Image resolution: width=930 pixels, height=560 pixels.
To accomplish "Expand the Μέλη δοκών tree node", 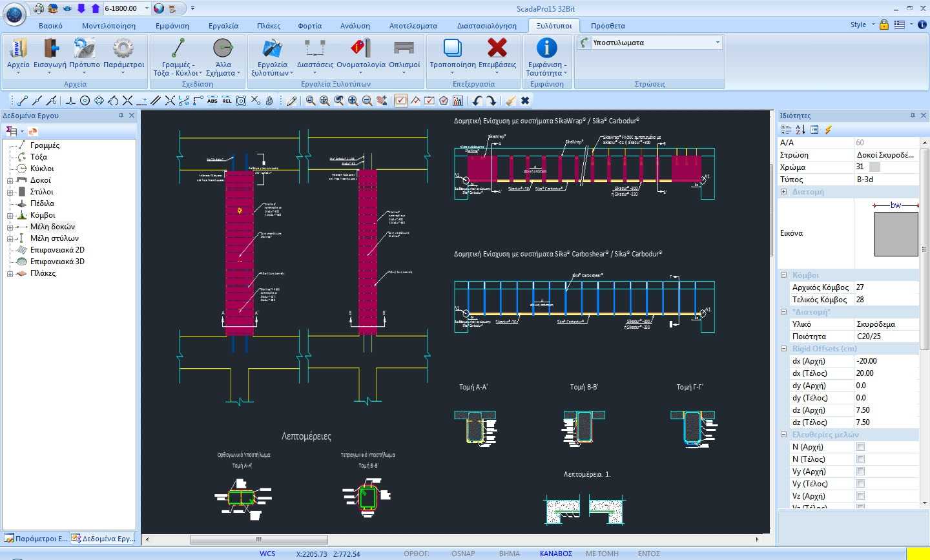I will 10,227.
